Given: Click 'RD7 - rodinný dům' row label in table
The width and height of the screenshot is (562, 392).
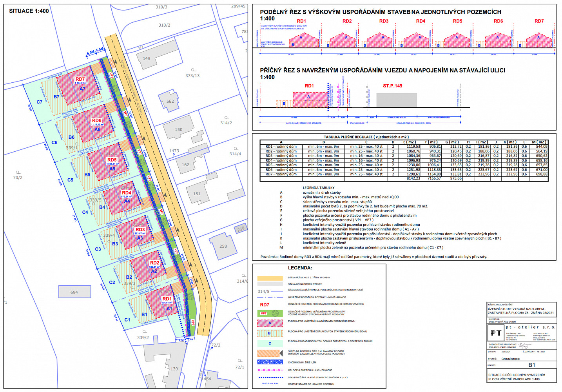Looking at the screenshot, I should (281, 174).
